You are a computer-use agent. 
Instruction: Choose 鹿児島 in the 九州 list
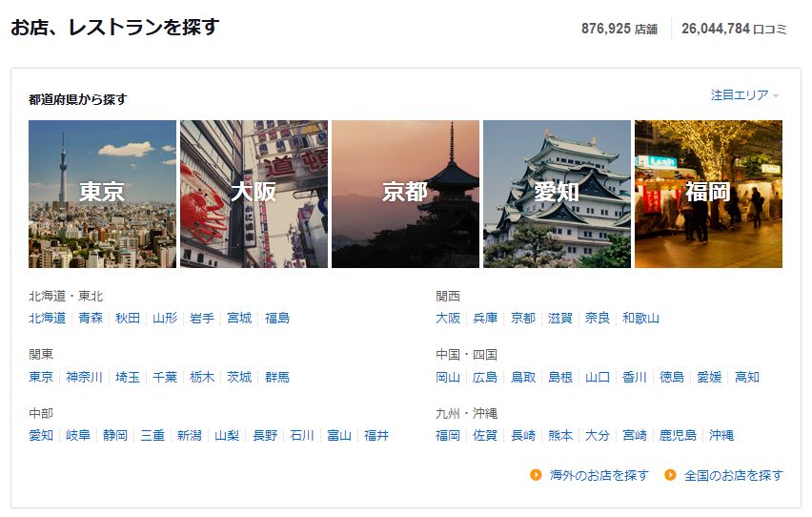pos(678,435)
